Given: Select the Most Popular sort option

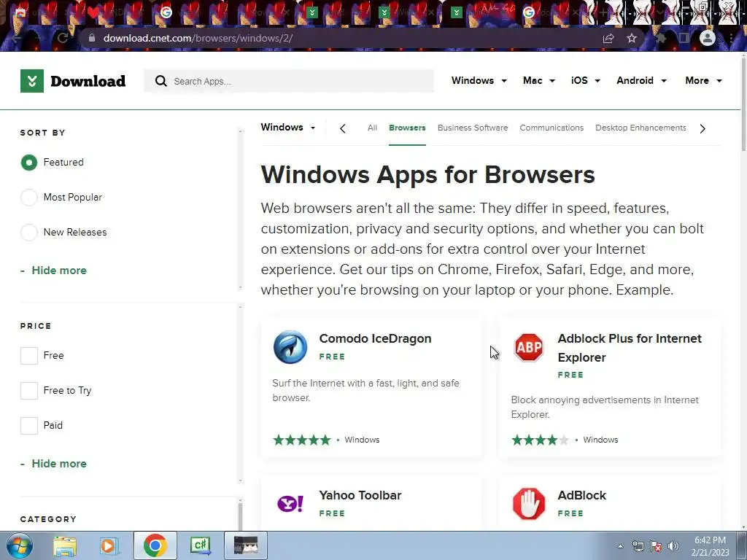Looking at the screenshot, I should tap(29, 197).
